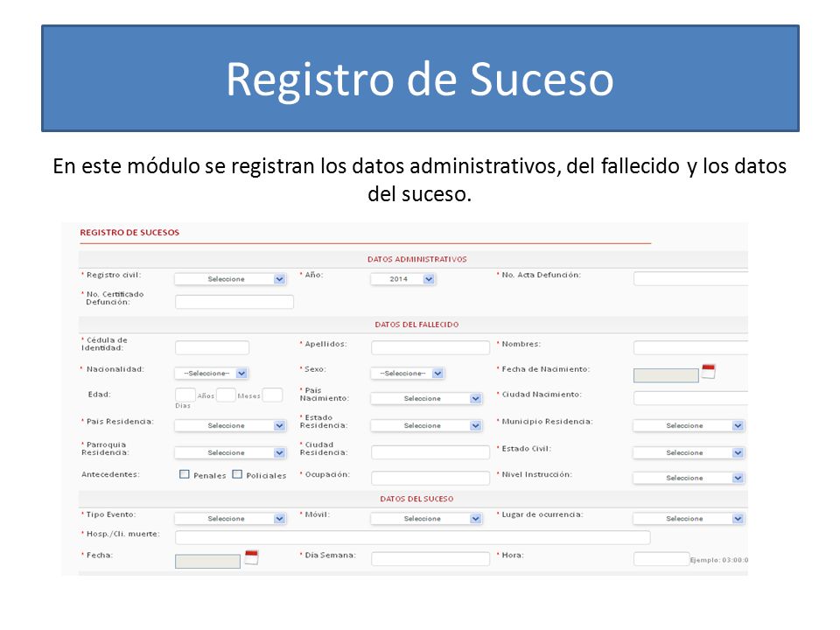Check the Policiales antecedentes checkbox
This screenshot has width=840, height=630.
click(237, 474)
